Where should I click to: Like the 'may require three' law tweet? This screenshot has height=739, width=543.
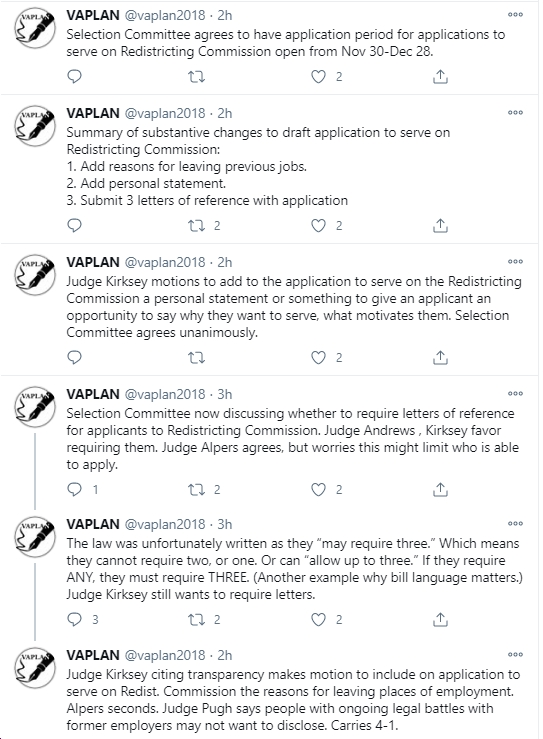[x=319, y=619]
